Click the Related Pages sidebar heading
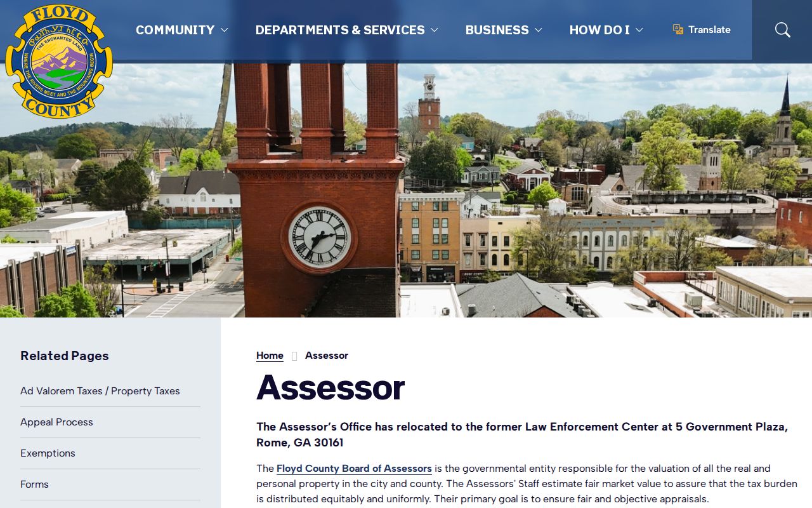 coord(65,356)
